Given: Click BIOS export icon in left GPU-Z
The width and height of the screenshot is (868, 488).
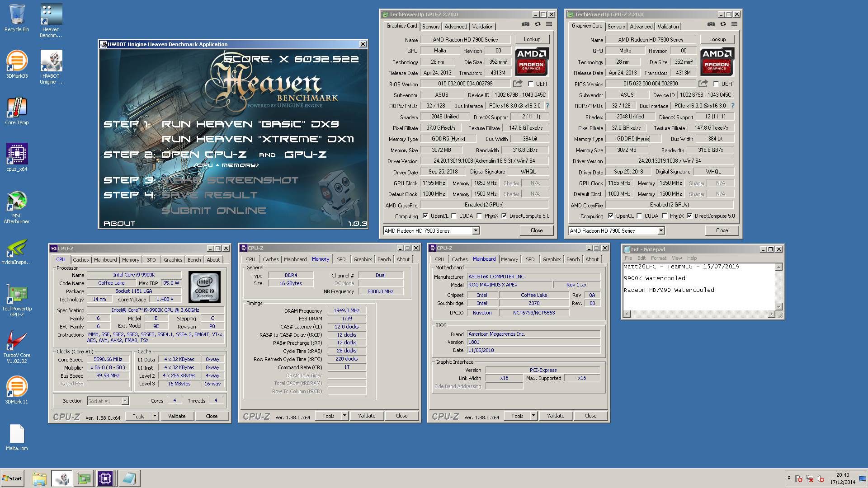Looking at the screenshot, I should coord(518,84).
